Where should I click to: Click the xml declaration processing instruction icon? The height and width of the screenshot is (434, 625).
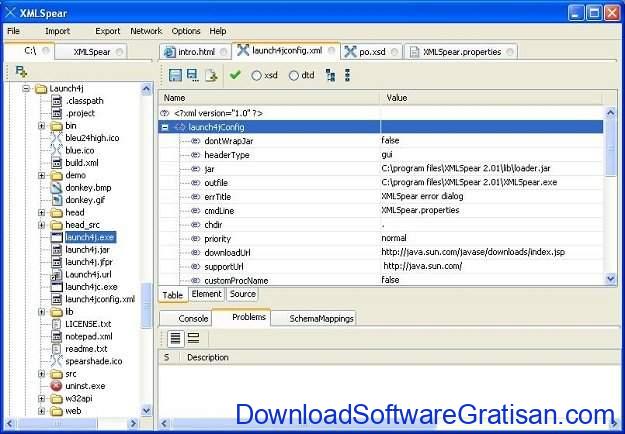165,113
